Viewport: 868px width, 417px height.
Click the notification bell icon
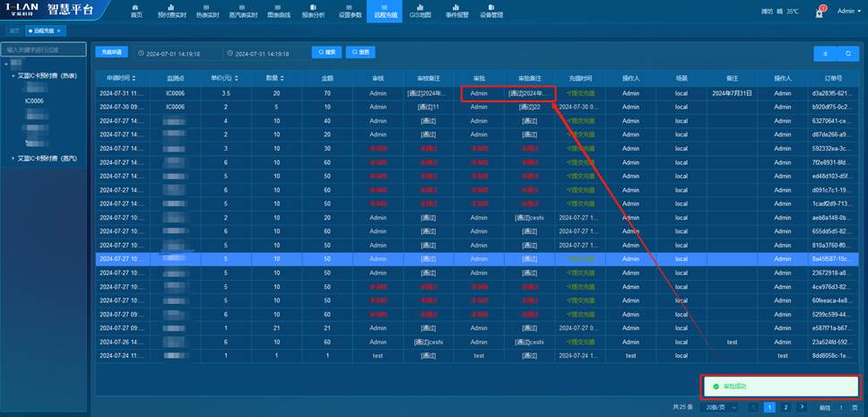coord(820,12)
